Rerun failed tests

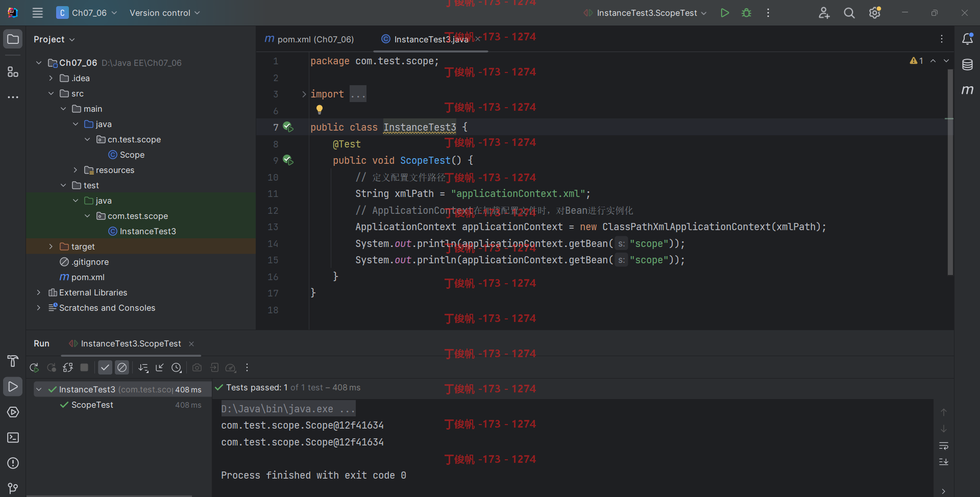point(52,367)
